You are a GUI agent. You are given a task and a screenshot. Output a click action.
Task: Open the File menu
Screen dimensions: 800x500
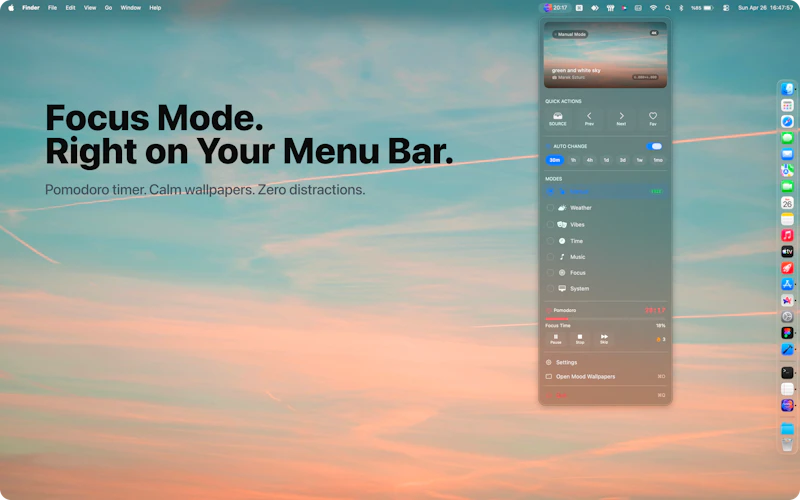click(x=52, y=8)
